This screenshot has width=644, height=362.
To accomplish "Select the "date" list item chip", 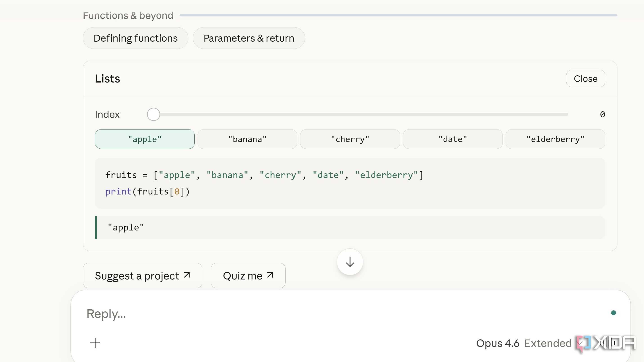I will 453,139.
